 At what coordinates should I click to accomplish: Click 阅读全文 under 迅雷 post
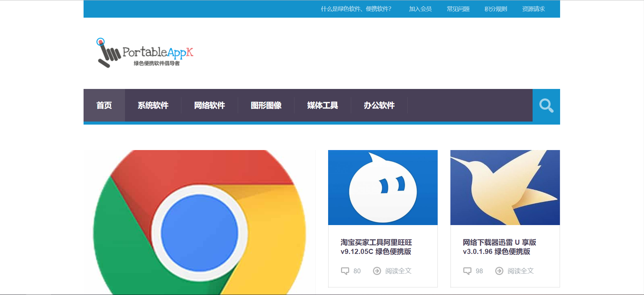(x=521, y=271)
